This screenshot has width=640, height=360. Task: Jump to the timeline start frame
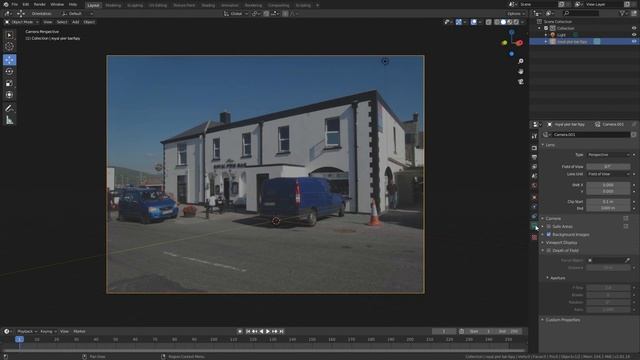pyautogui.click(x=248, y=331)
